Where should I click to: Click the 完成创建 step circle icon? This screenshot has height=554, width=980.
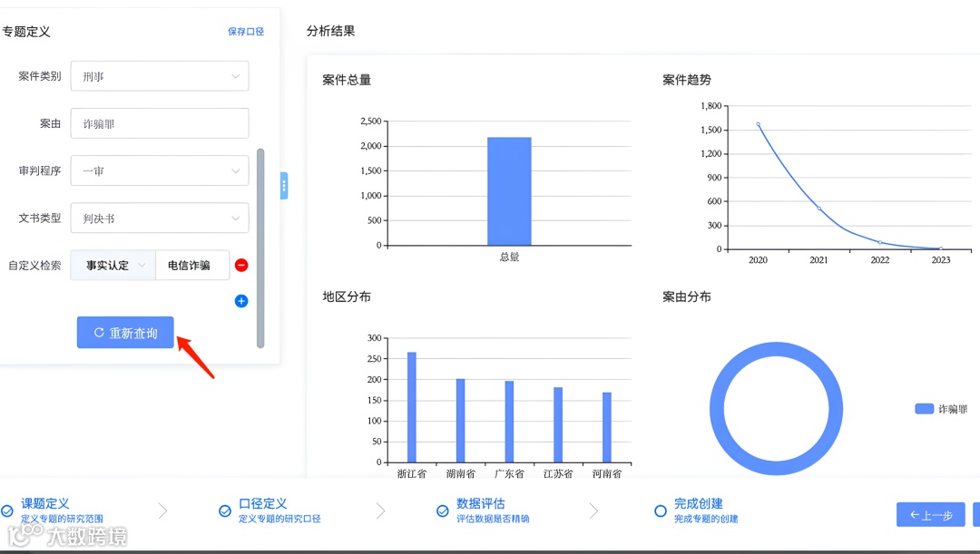click(x=660, y=510)
